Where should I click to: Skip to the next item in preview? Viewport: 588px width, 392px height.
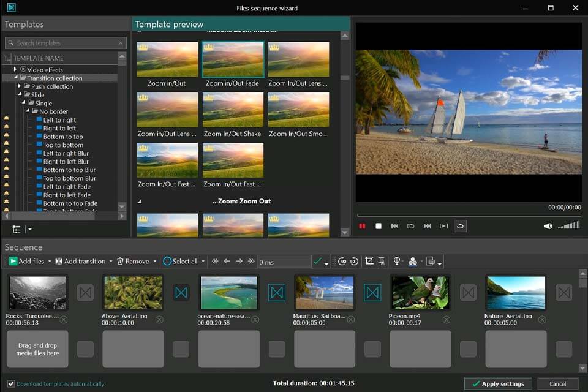(427, 226)
